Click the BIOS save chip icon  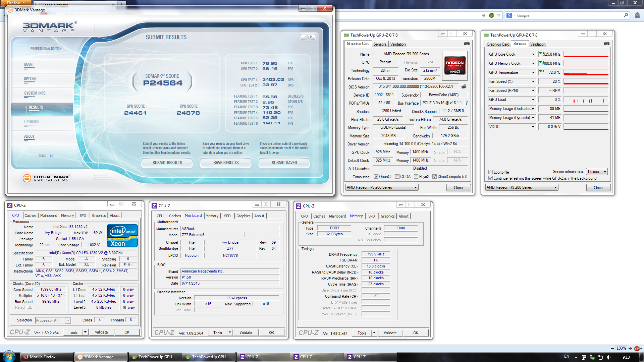[x=464, y=86]
